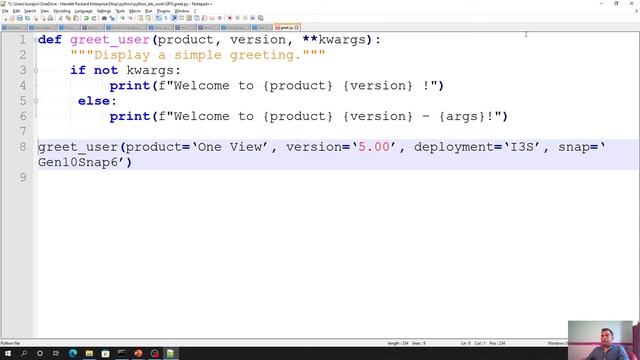Screen dimensions: 640x360
Task: Undo using the green Undo arrow icon
Action: click(86, 18)
